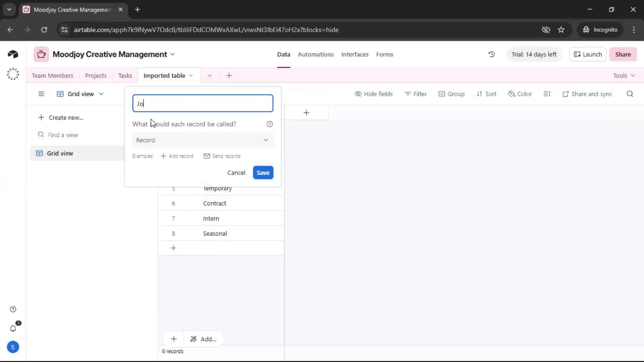The width and height of the screenshot is (644, 362).
Task: Open the Filter options
Action: (x=416, y=94)
